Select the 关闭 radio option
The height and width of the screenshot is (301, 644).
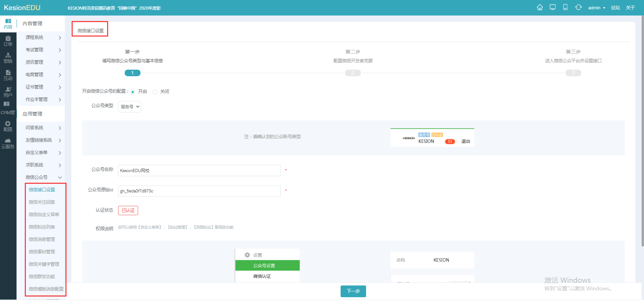pos(155,92)
